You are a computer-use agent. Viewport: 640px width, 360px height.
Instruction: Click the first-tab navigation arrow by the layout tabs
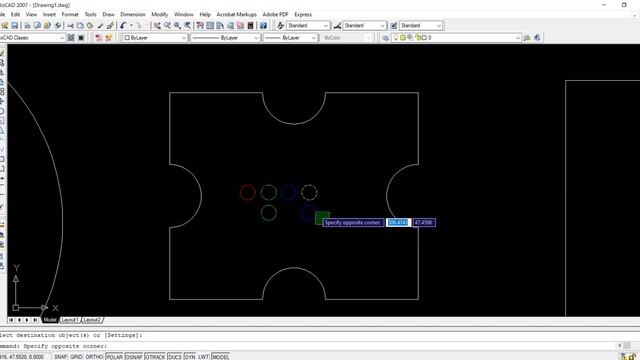click(11, 320)
